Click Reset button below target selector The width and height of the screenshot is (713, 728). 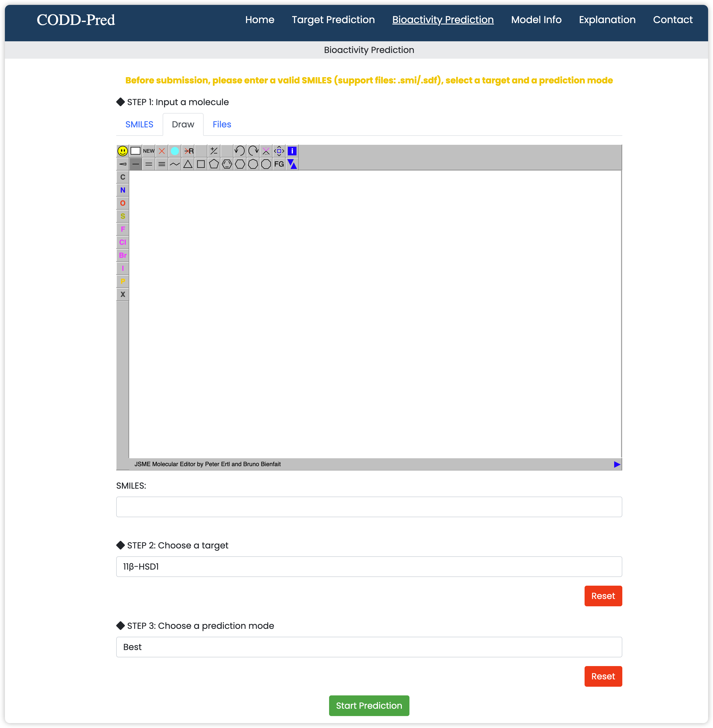pos(603,596)
